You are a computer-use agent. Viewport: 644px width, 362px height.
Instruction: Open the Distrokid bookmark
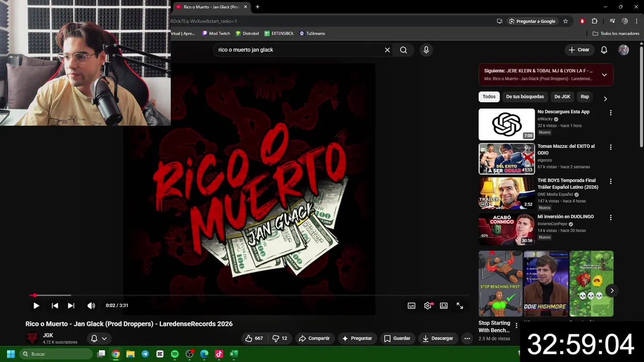point(247,33)
